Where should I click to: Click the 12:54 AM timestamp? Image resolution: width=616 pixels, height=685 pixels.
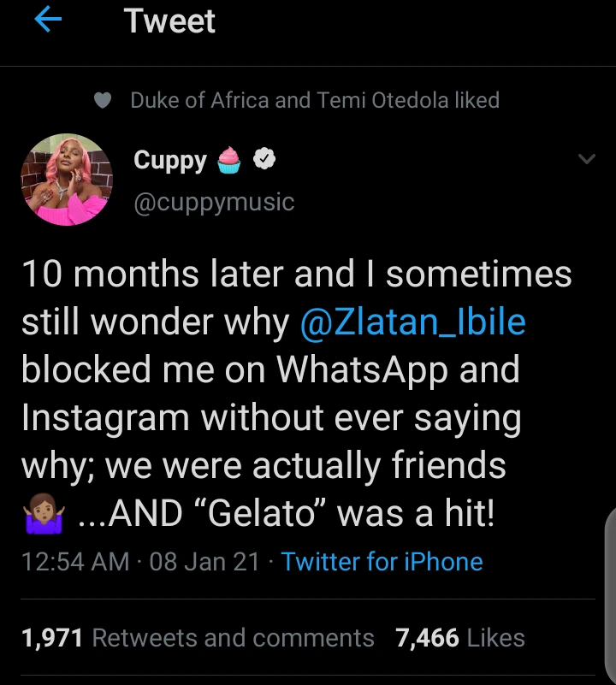click(x=75, y=562)
